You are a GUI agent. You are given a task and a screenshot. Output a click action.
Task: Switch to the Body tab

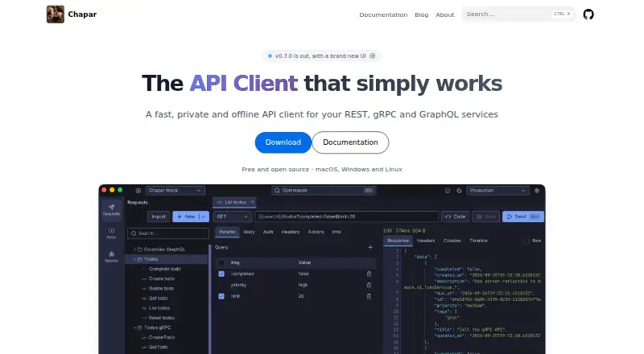pyautogui.click(x=249, y=232)
